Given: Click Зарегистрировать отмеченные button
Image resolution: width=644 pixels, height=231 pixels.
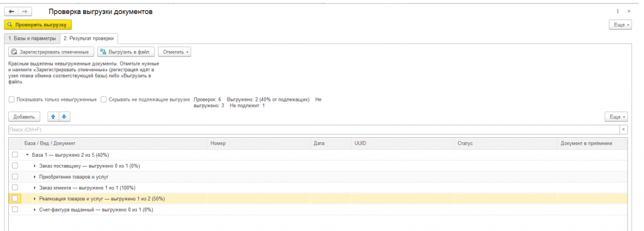Looking at the screenshot, I should [x=52, y=52].
